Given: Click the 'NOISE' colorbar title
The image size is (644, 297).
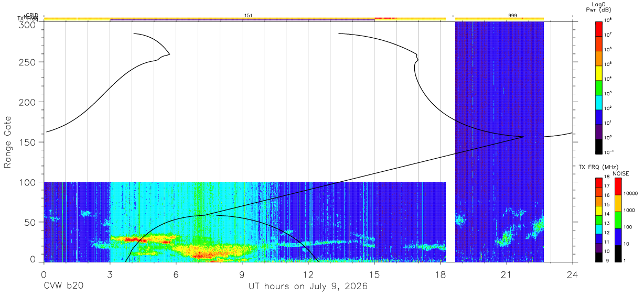Looking at the screenshot, I should point(621,173).
